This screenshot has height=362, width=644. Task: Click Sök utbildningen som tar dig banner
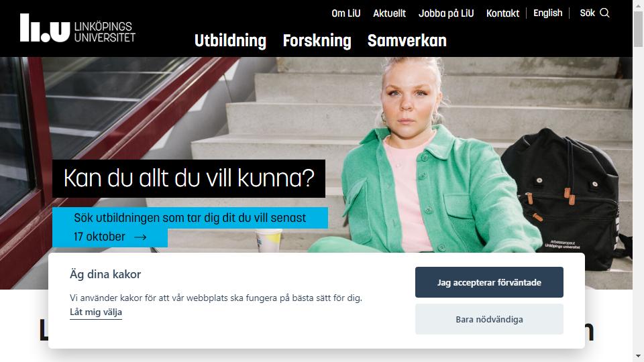pos(190,227)
